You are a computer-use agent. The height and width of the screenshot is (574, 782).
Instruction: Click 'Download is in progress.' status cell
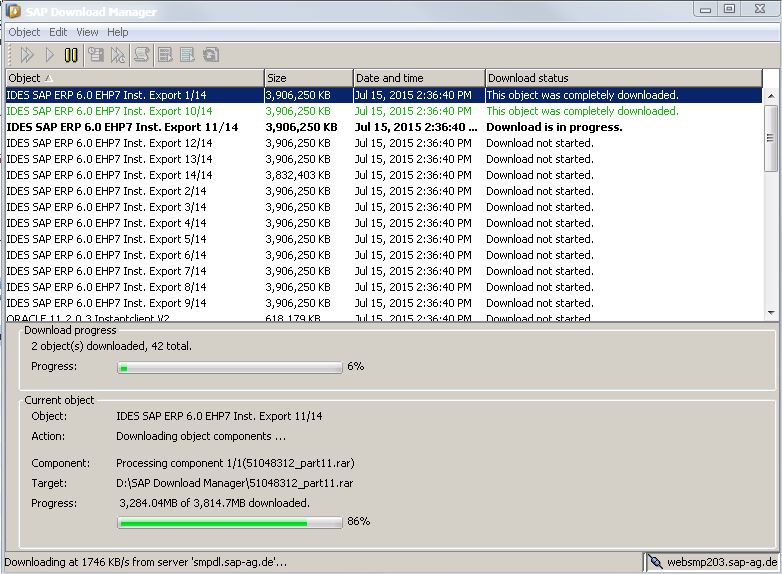(x=554, y=127)
